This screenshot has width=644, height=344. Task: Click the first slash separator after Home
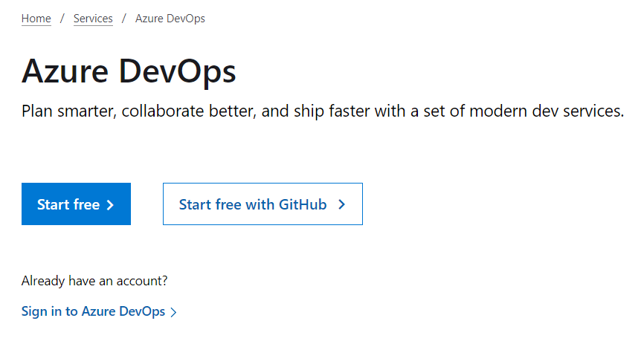click(x=62, y=19)
